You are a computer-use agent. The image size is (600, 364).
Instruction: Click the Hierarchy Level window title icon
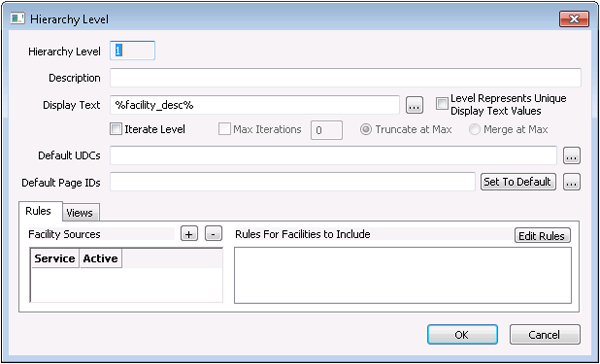[18, 18]
